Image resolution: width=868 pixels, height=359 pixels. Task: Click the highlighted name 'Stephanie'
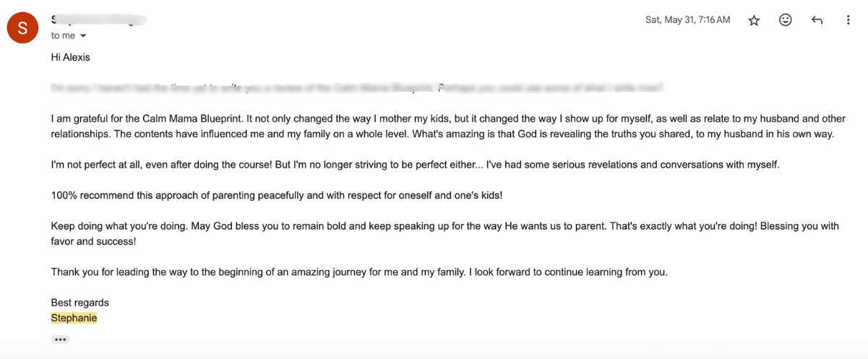point(74,318)
